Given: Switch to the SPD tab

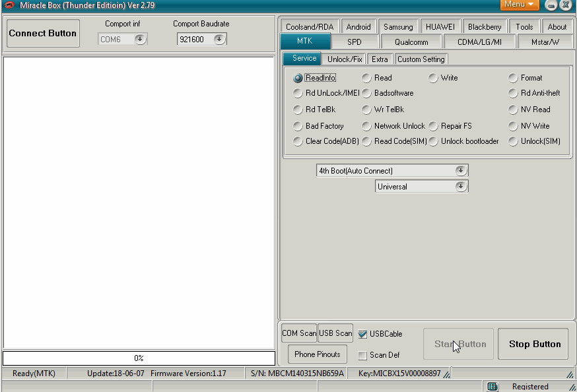Looking at the screenshot, I should pos(355,42).
